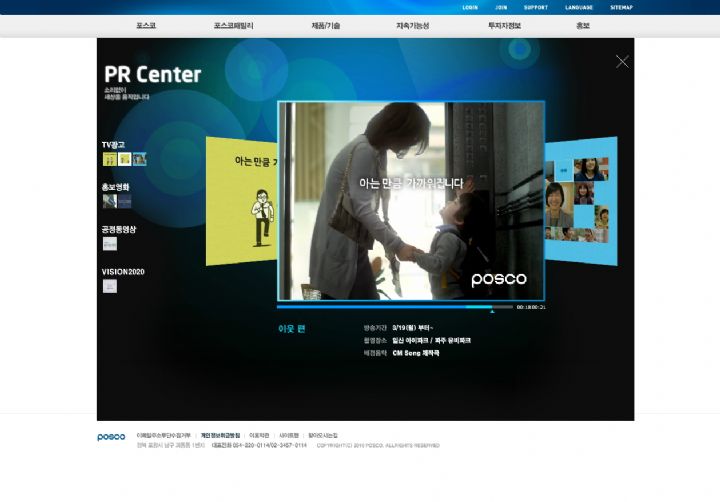Open the SITEMAP link in the top bar
This screenshot has width=720, height=502.
tap(621, 7)
